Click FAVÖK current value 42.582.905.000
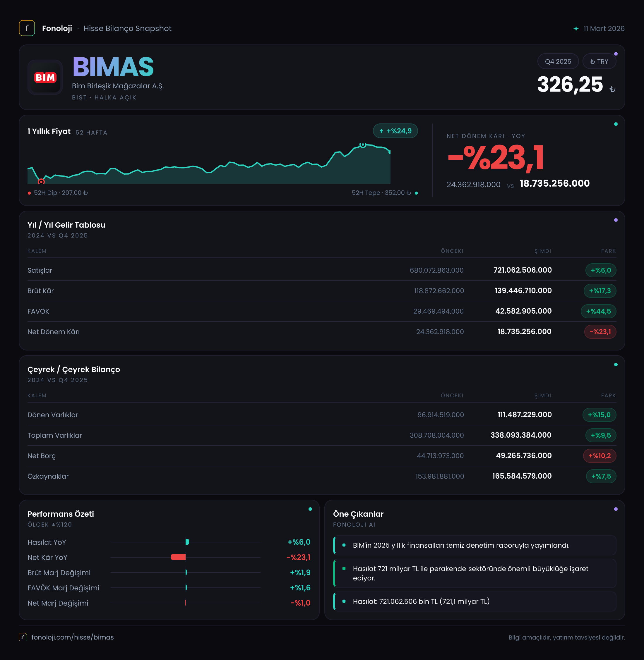This screenshot has height=660, width=644. click(523, 311)
